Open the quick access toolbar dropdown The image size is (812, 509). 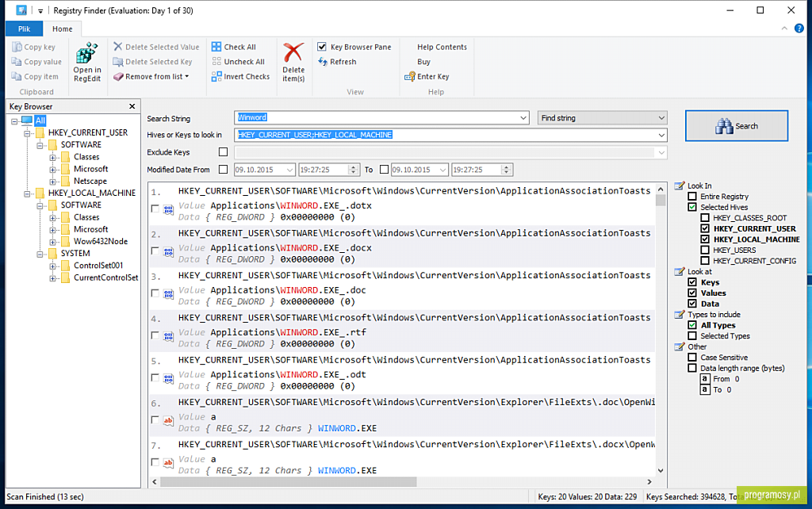pos(40,10)
